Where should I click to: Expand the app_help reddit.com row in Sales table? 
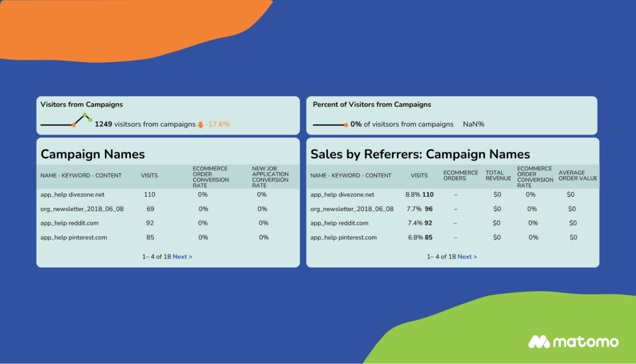tap(339, 223)
